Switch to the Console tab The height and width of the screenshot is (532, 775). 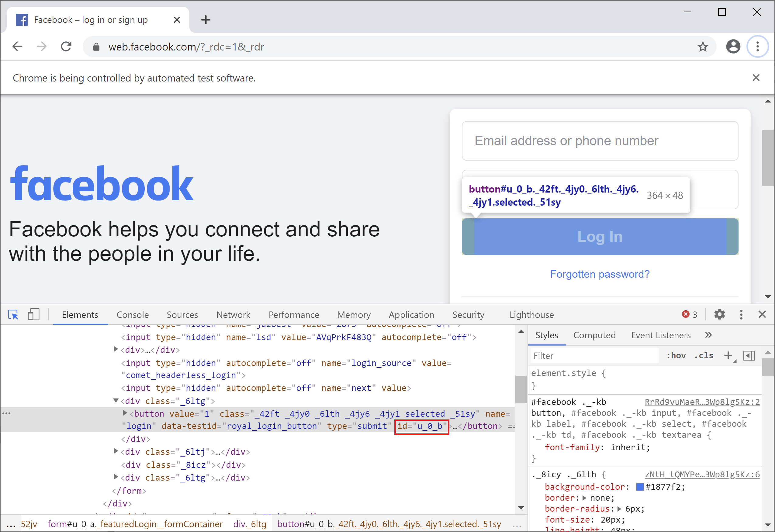(x=132, y=315)
